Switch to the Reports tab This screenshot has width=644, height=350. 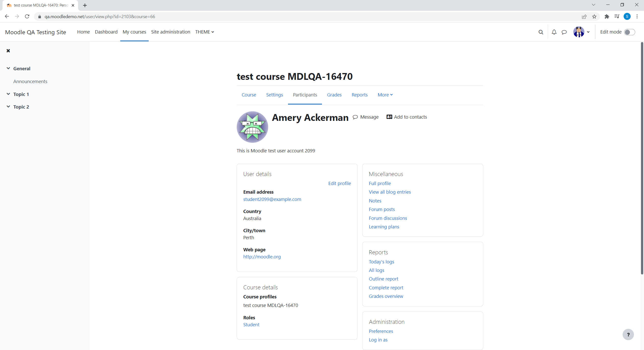pos(359,95)
